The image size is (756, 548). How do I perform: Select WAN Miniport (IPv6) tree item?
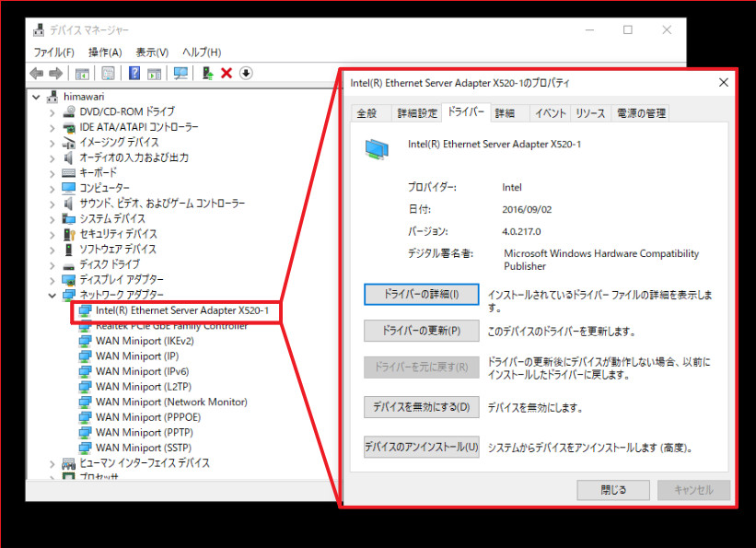click(x=142, y=371)
